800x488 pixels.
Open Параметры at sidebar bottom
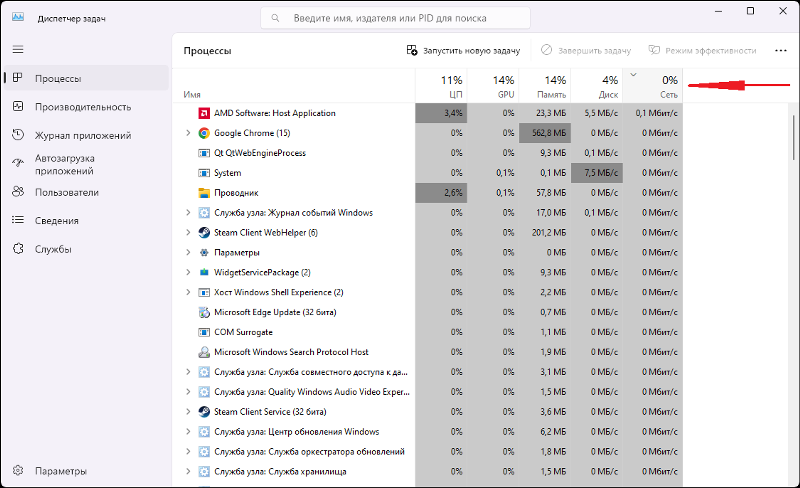pos(86,471)
